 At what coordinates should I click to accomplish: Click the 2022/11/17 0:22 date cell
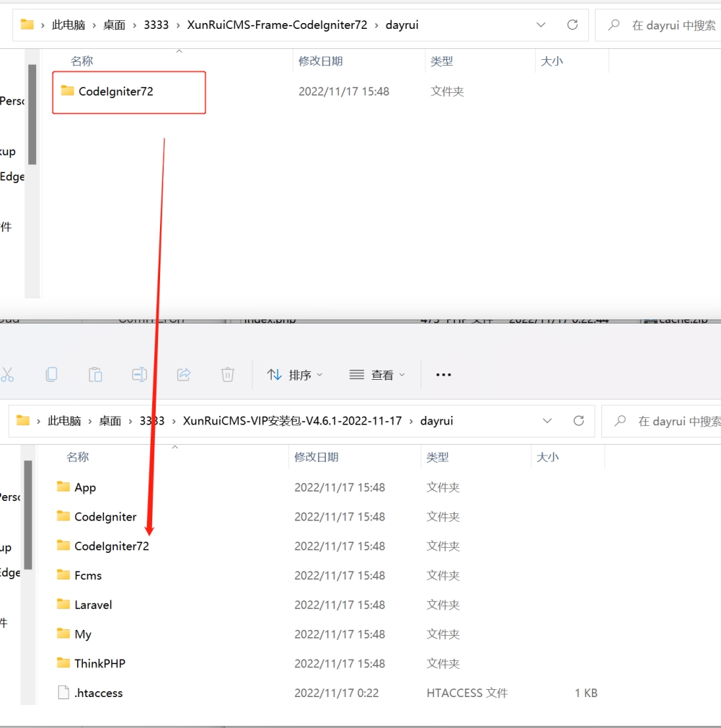pyautogui.click(x=336, y=693)
